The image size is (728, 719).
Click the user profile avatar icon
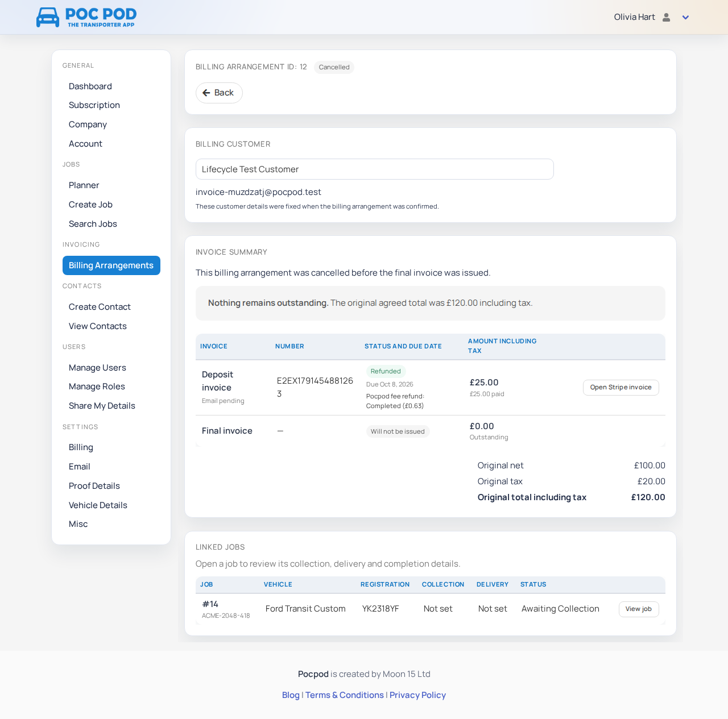coord(667,17)
